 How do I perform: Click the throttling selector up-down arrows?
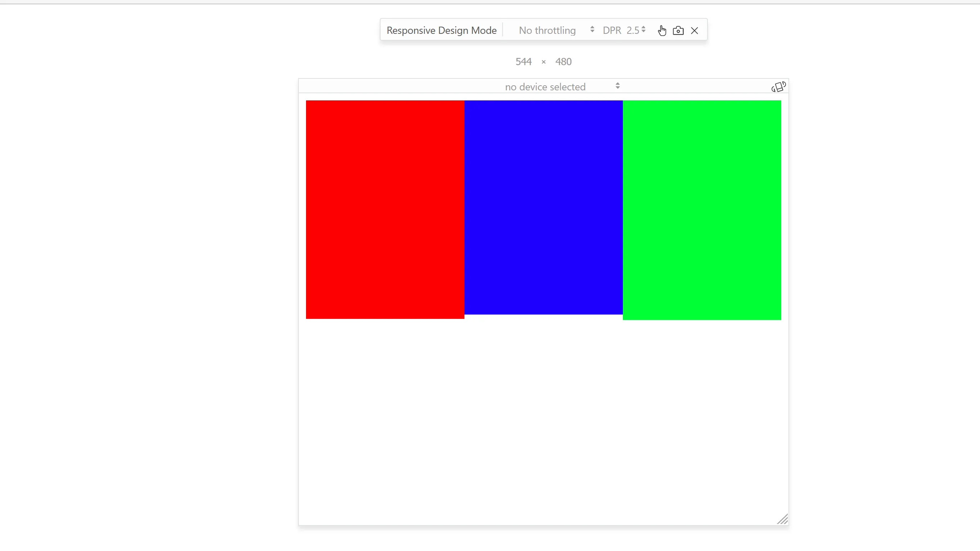coord(592,29)
